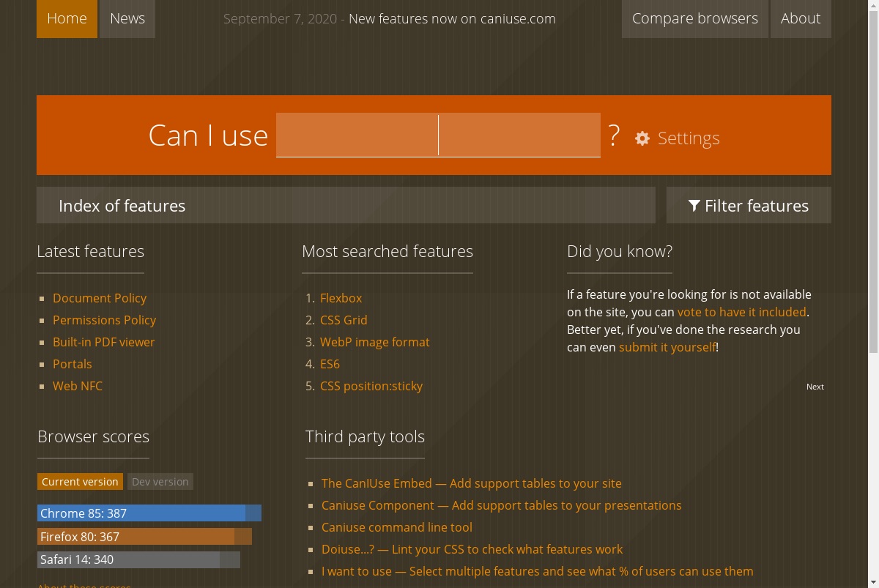Click the 'Third party tools' heading
This screenshot has width=879, height=588.
point(365,436)
